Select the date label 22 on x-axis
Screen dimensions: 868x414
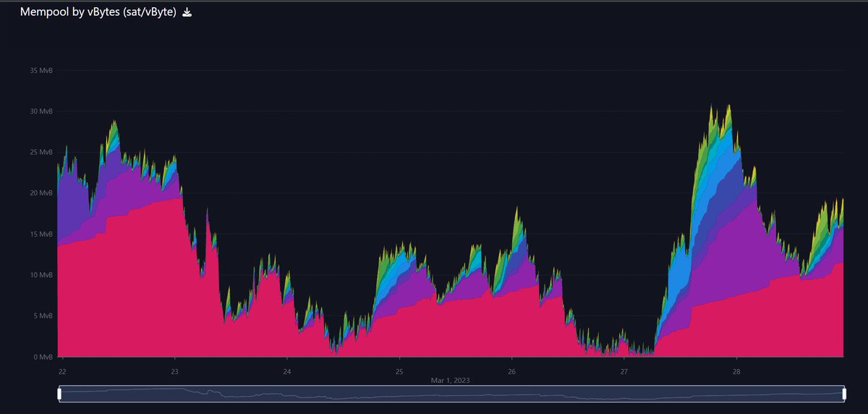pos(63,372)
